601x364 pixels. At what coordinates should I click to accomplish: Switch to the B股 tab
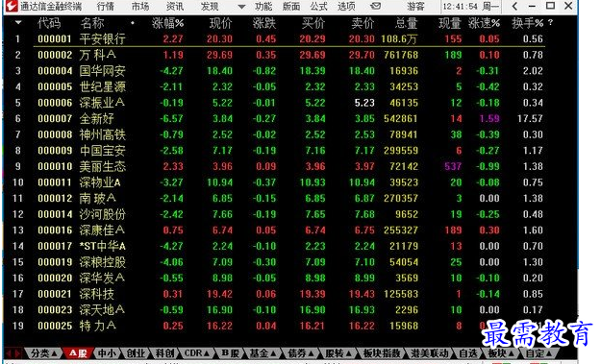[230, 352]
